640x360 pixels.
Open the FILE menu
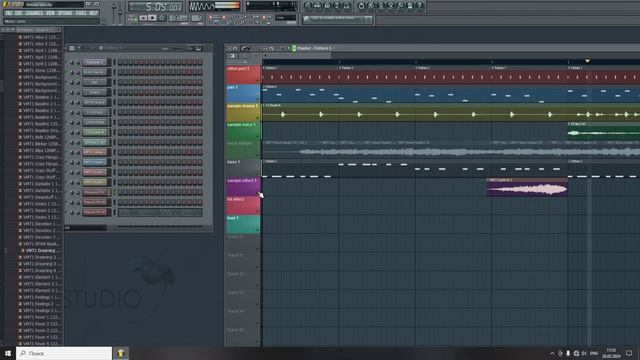9,13
